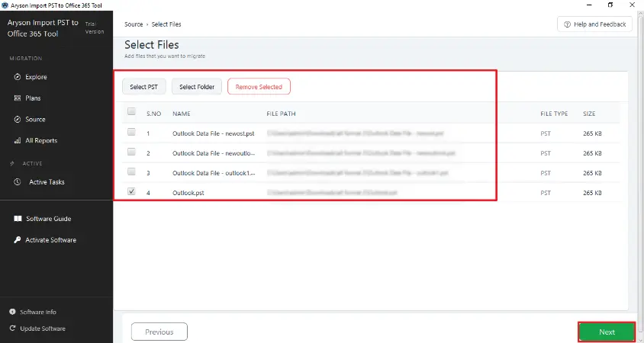This screenshot has height=343, width=644.
Task: Click the Software Info icon
Action: point(12,312)
